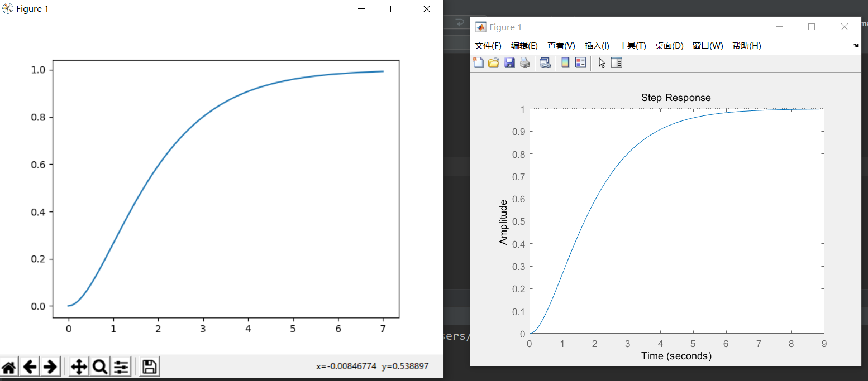Open a file from MATLAB figure toolbar
Viewport: 868px width, 381px height.
494,62
